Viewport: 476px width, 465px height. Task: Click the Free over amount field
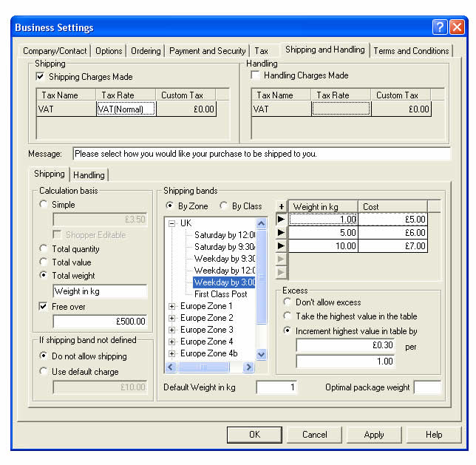[100, 322]
